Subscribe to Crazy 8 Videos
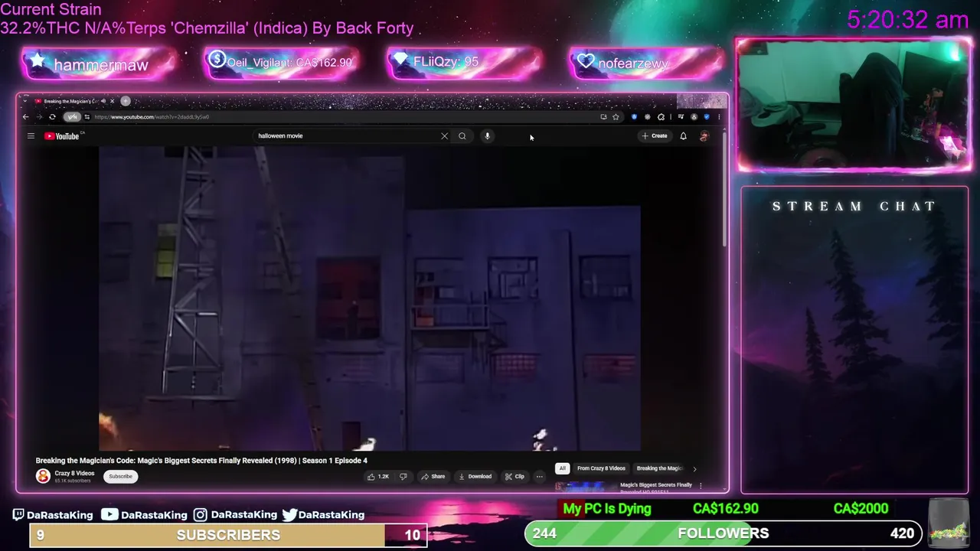 pos(120,477)
